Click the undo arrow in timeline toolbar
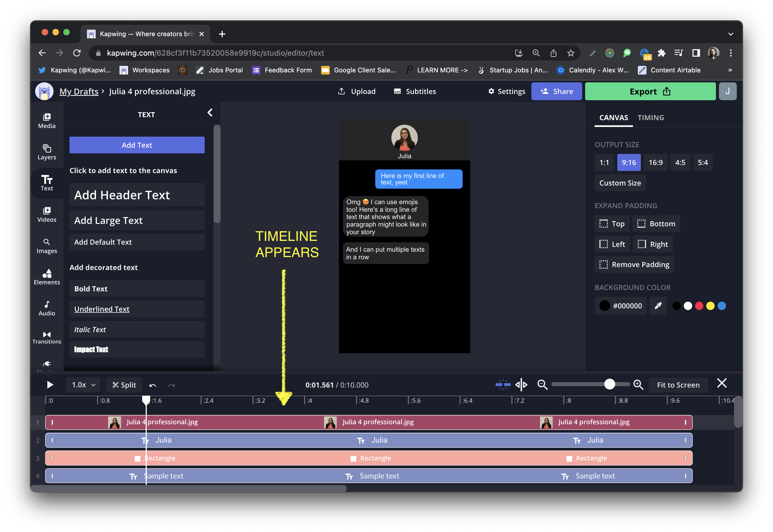 pos(153,385)
